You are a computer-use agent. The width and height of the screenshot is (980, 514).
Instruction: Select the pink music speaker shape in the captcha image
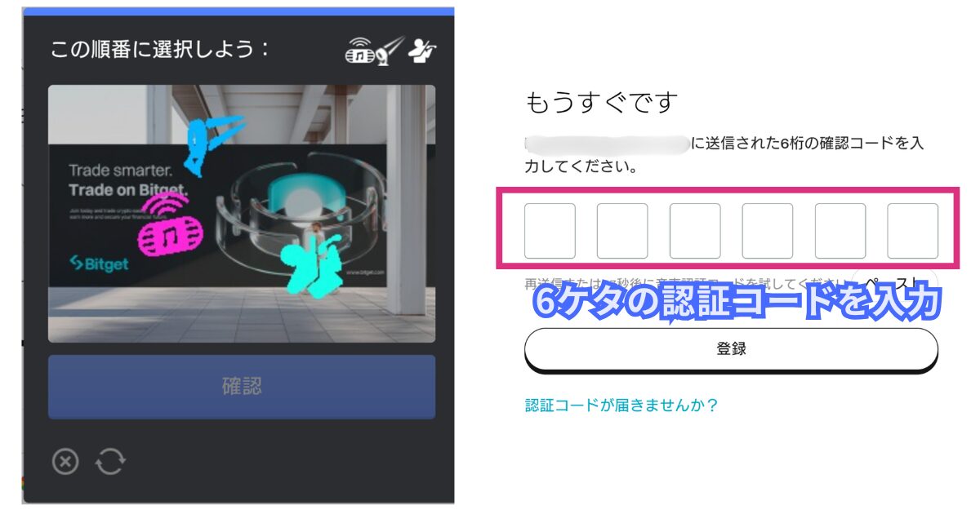[x=170, y=230]
